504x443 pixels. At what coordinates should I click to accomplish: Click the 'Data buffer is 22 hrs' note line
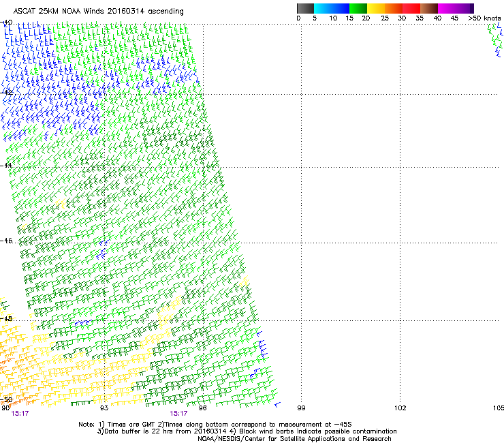(247, 431)
